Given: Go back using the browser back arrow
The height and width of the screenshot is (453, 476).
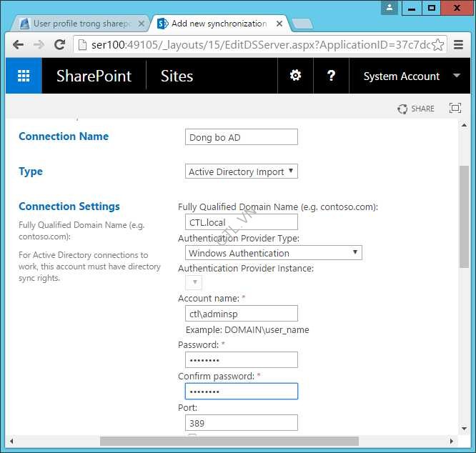Looking at the screenshot, I should (18, 45).
